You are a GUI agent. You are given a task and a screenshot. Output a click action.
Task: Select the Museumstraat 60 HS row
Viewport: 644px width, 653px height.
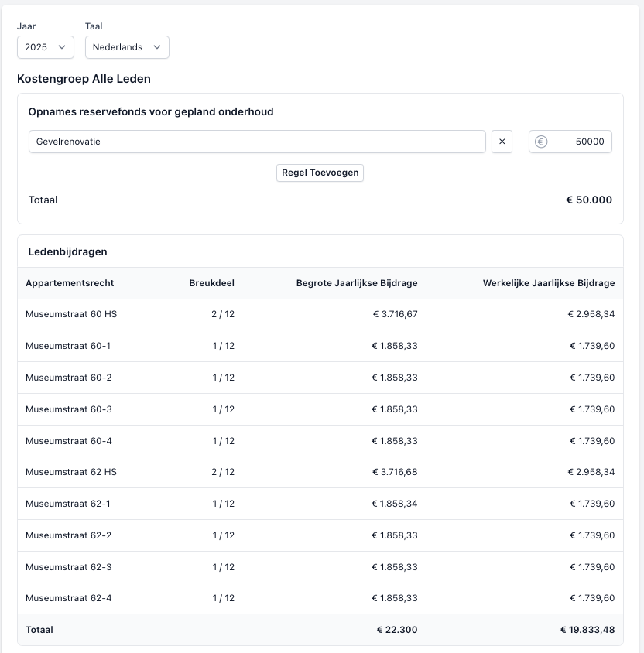coord(71,314)
